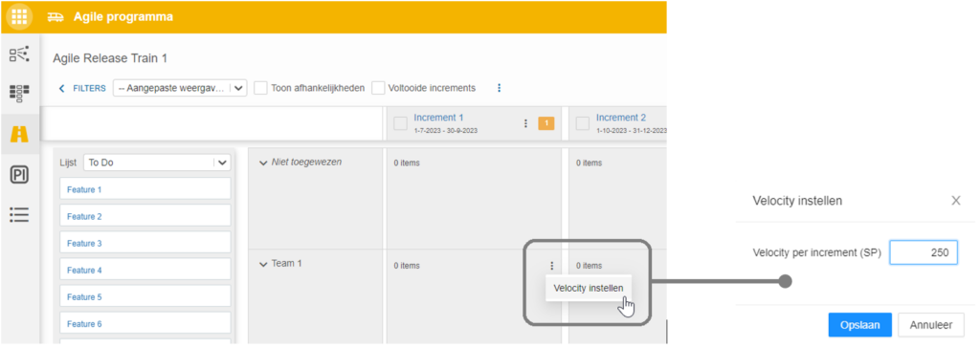The height and width of the screenshot is (348, 980).
Task: Tick the Increment 2 checkbox
Action: (583, 123)
